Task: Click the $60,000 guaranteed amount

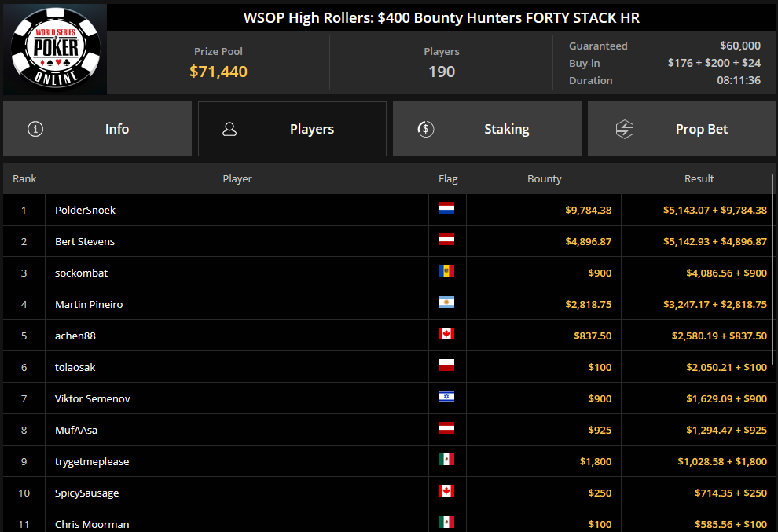Action: click(x=740, y=46)
